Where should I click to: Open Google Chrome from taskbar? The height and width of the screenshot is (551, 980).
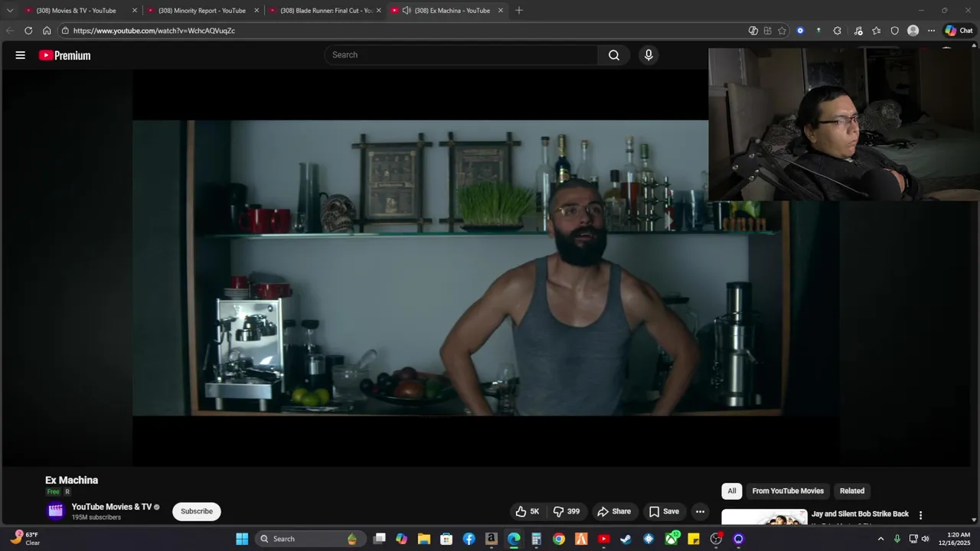tap(559, 539)
